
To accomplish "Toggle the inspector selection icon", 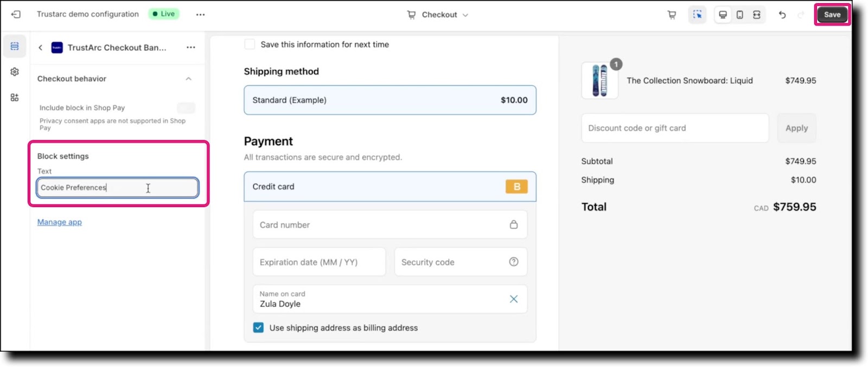I will click(x=697, y=15).
